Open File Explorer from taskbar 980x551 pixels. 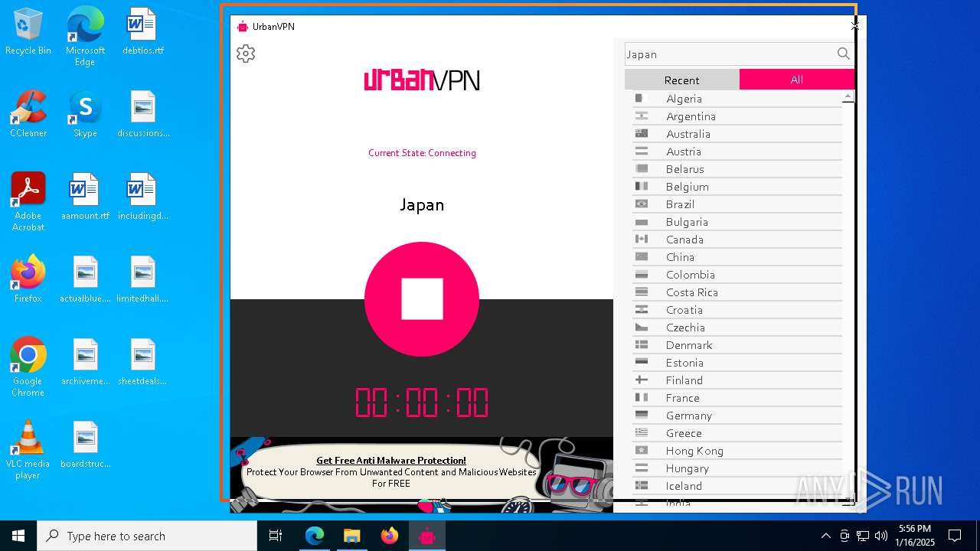point(351,536)
